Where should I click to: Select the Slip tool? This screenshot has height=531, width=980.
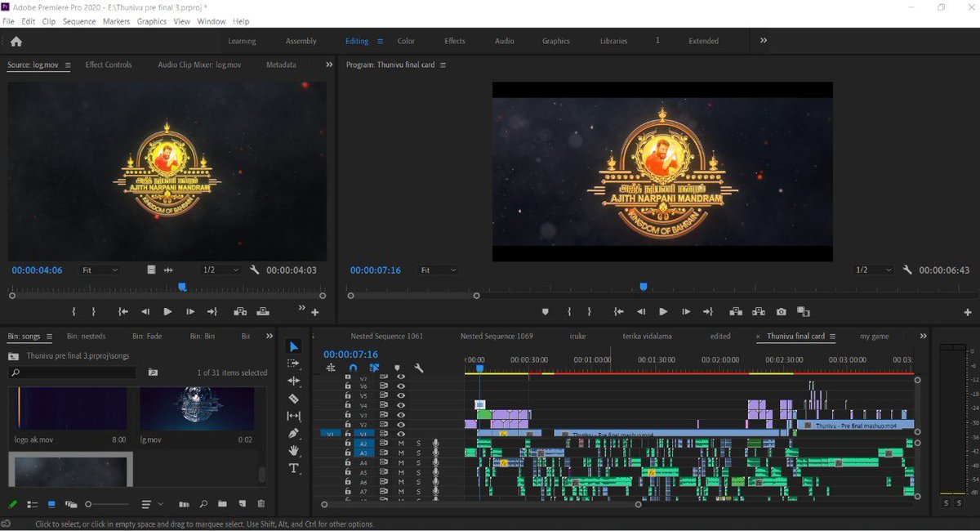(294, 416)
